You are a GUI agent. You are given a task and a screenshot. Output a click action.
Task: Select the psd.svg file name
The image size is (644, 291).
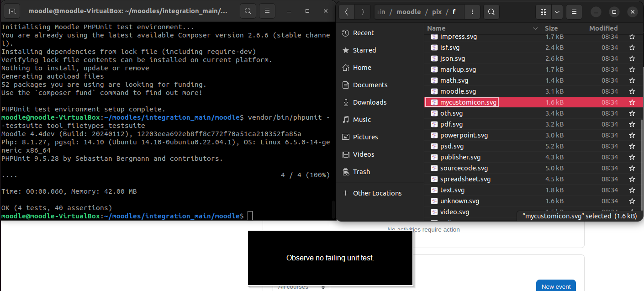pos(452,146)
